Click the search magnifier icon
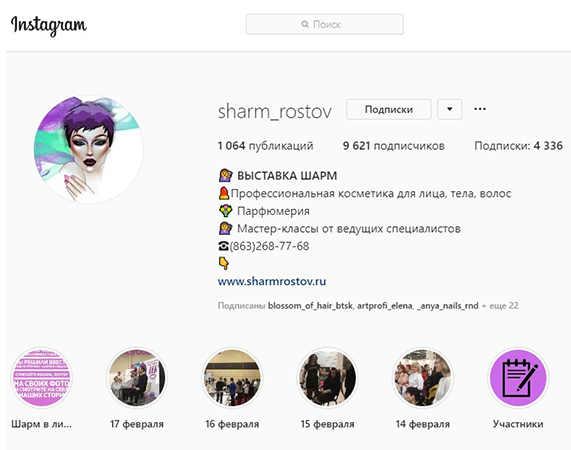This screenshot has height=450, width=571. (305, 24)
